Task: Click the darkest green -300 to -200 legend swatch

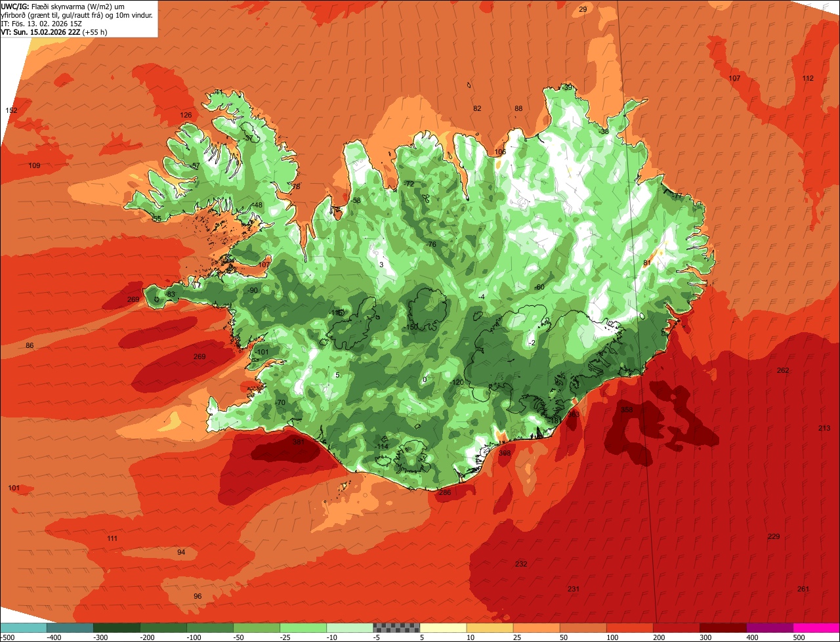Action: (x=117, y=628)
